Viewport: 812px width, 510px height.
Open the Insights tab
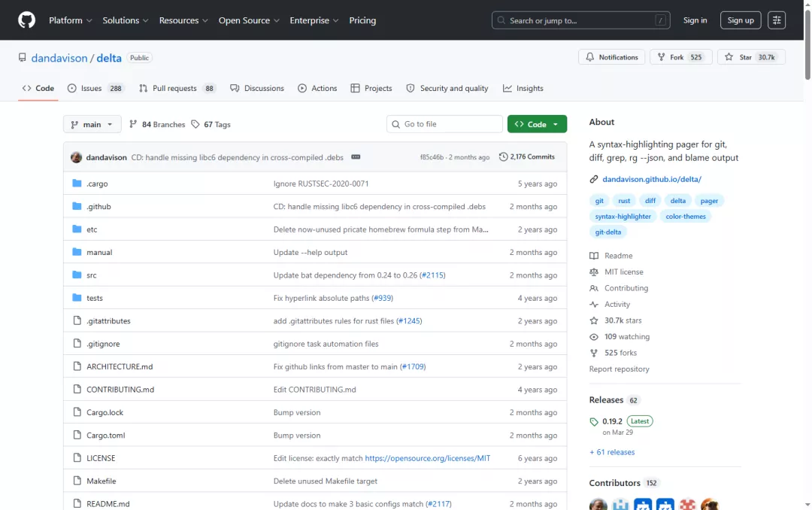pyautogui.click(x=523, y=88)
